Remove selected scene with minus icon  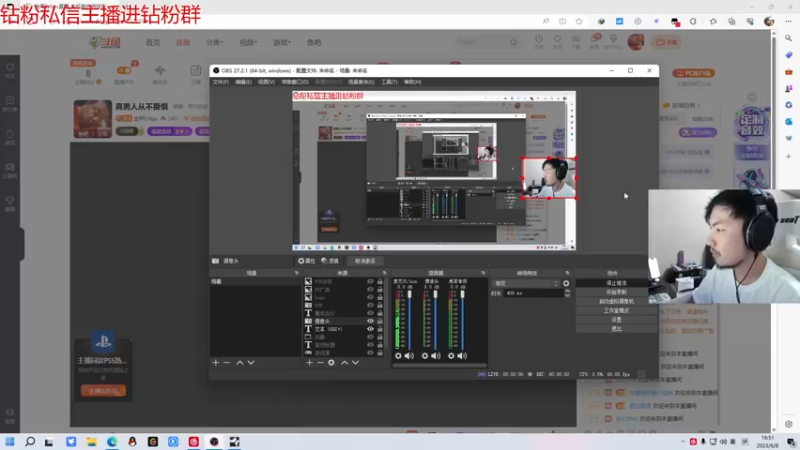pos(227,362)
